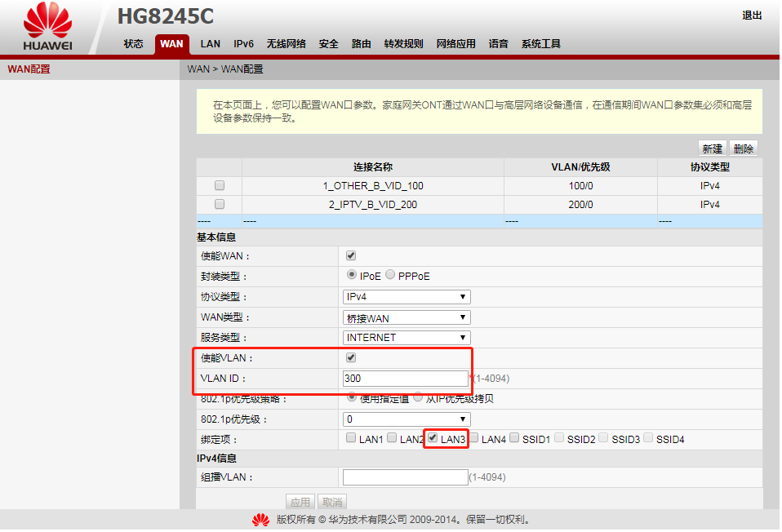Viewport: 782px width, 532px height.
Task: Toggle the 使能WAN checkbox
Action: (x=351, y=255)
